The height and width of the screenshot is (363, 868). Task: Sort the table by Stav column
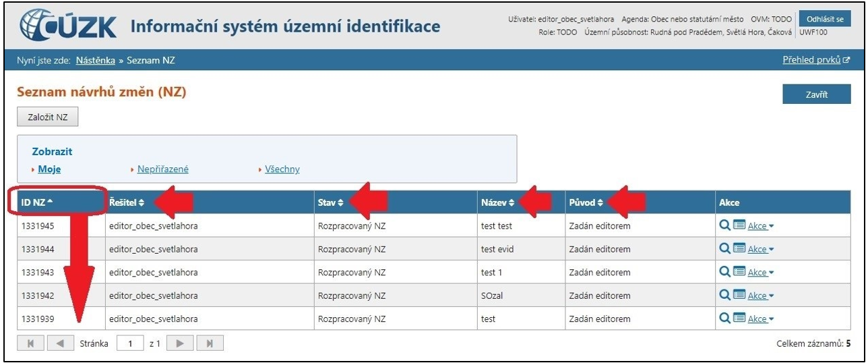pos(330,202)
